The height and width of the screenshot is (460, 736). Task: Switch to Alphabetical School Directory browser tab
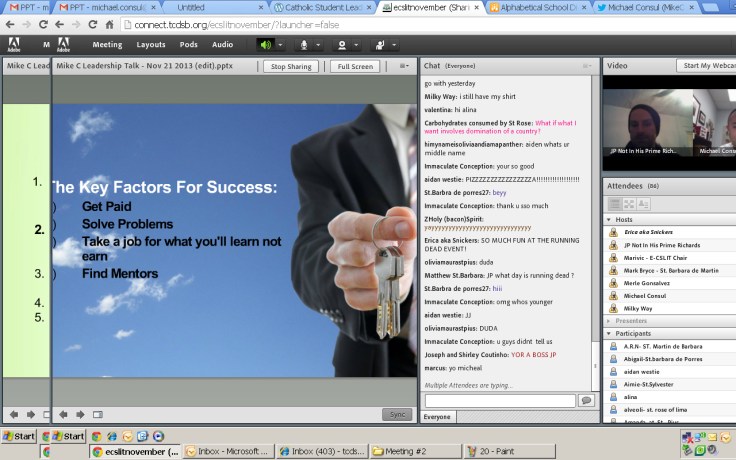538,8
